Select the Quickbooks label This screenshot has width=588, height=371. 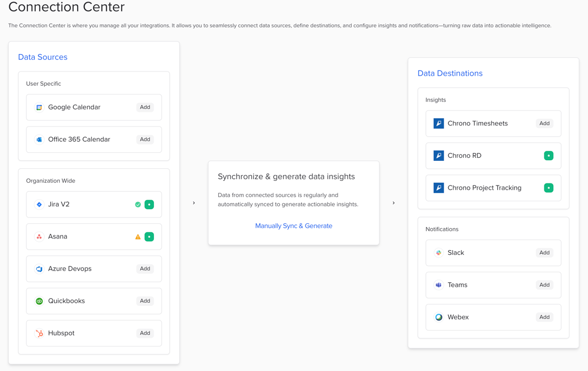[66, 301]
